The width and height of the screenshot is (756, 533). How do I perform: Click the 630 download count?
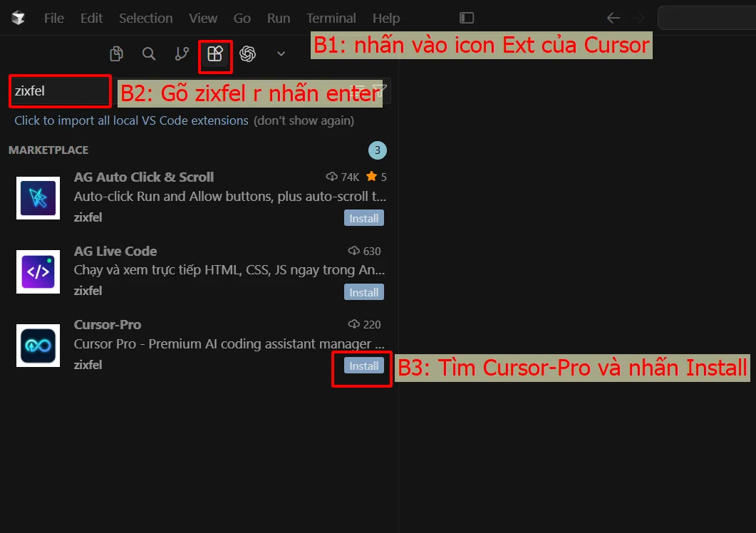pos(365,251)
